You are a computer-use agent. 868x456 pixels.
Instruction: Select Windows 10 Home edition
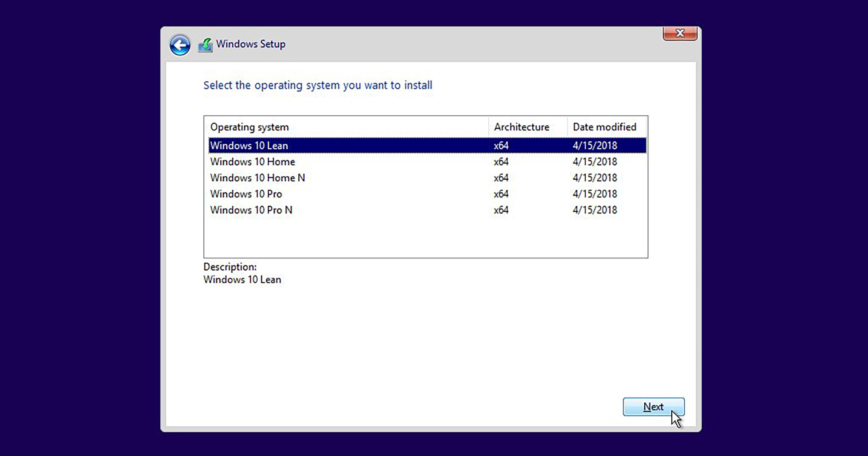[427, 161]
